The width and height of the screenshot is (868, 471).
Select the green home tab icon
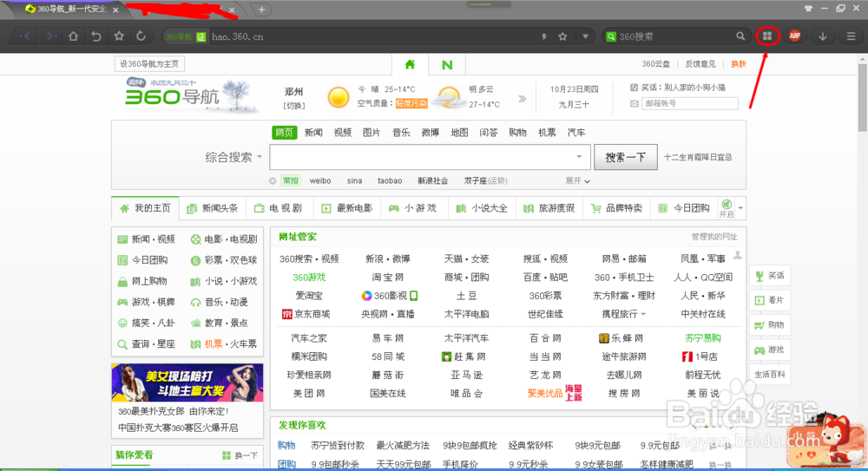(410, 64)
